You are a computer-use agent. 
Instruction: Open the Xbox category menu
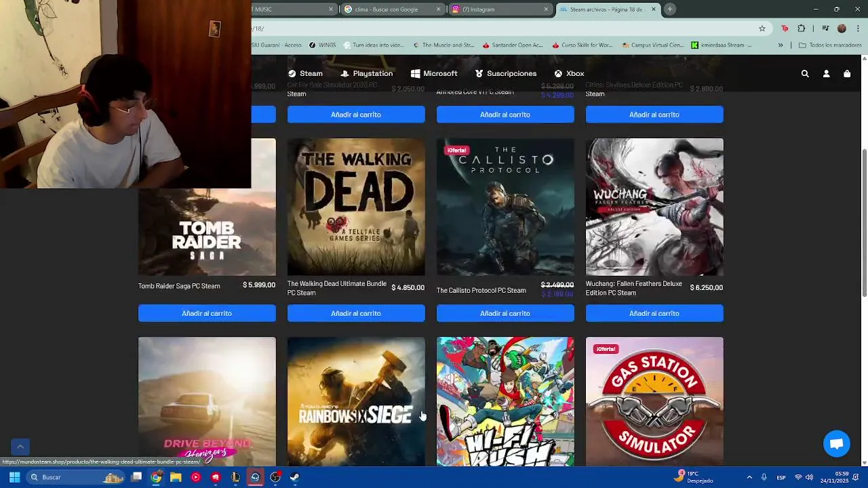[x=569, y=73]
